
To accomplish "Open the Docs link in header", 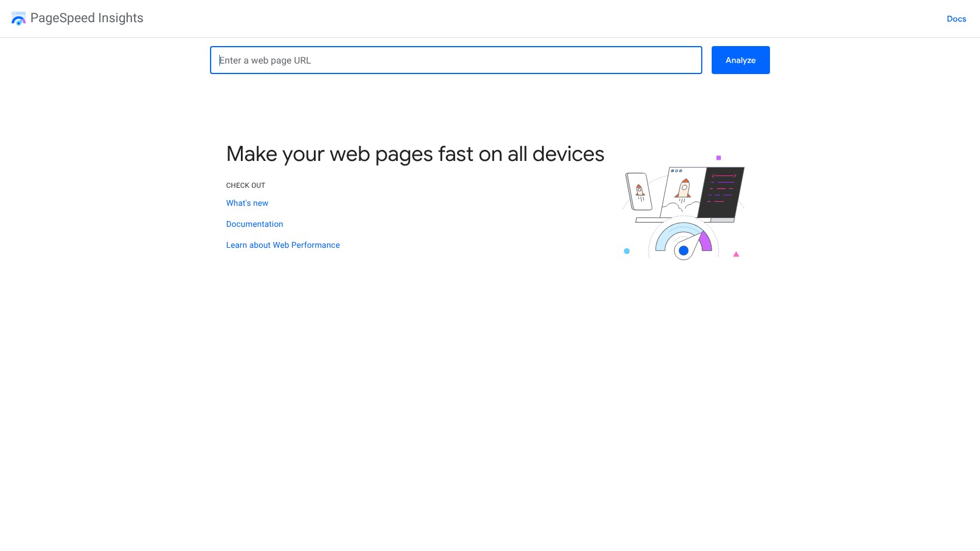I will [956, 19].
